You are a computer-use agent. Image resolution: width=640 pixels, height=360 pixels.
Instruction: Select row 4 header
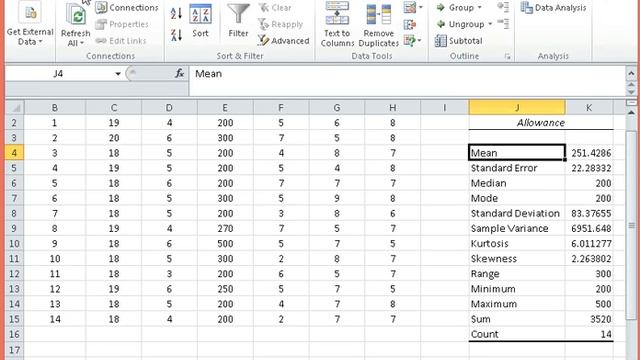[14, 153]
